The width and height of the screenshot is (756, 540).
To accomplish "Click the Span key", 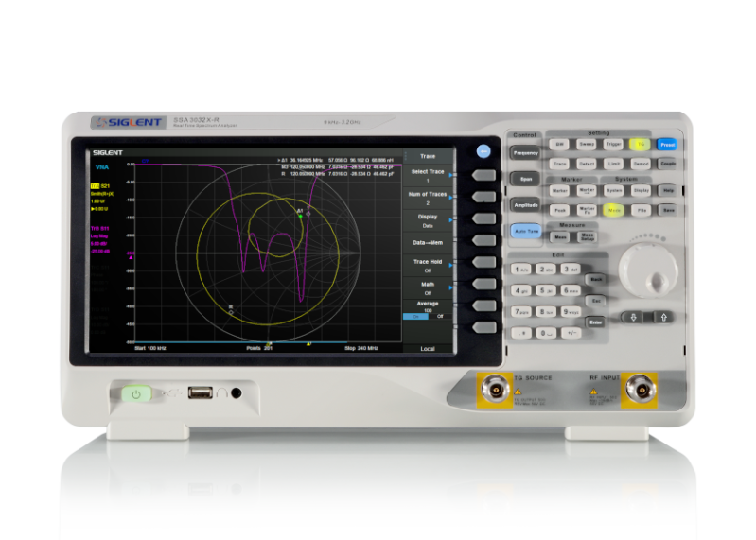I will pos(525,179).
